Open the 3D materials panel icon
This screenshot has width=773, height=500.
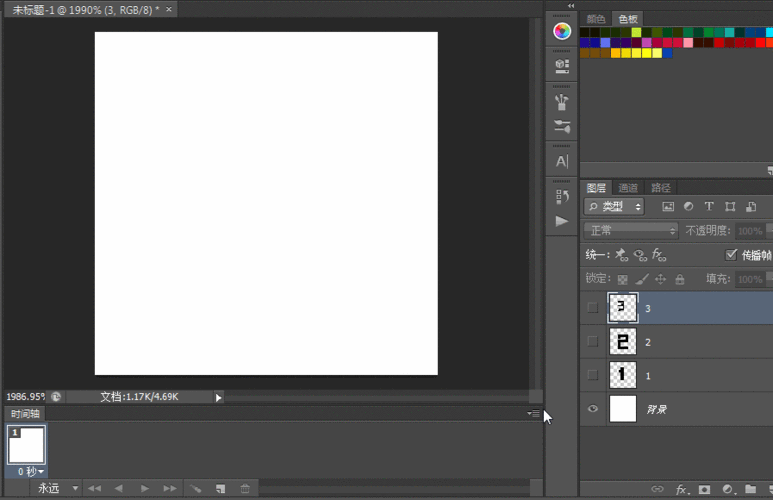pyautogui.click(x=562, y=66)
